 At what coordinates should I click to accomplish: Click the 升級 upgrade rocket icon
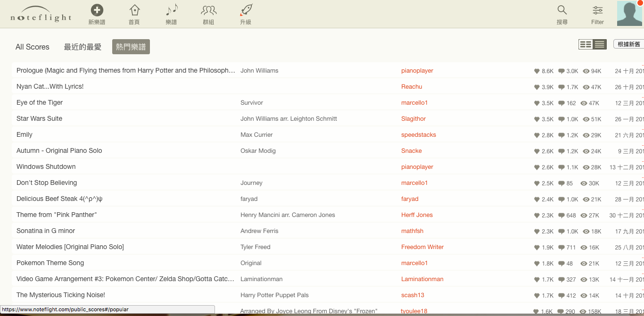(246, 14)
